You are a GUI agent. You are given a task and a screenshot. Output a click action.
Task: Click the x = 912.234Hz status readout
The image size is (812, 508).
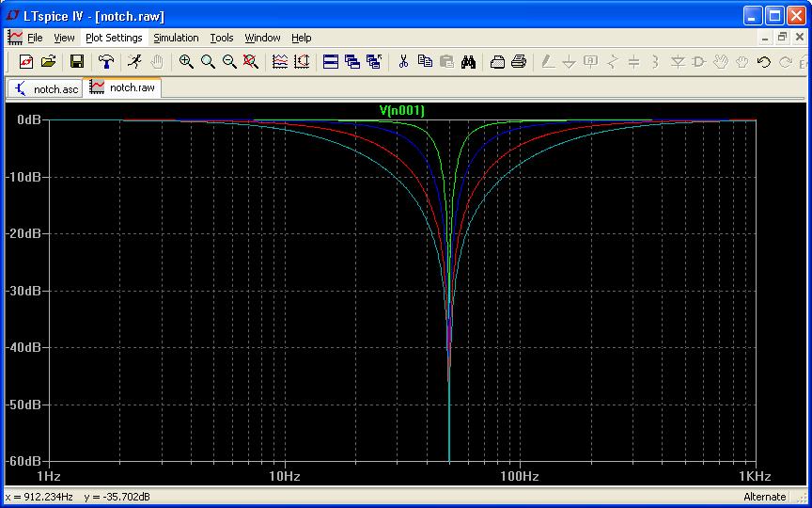pyautogui.click(x=39, y=497)
